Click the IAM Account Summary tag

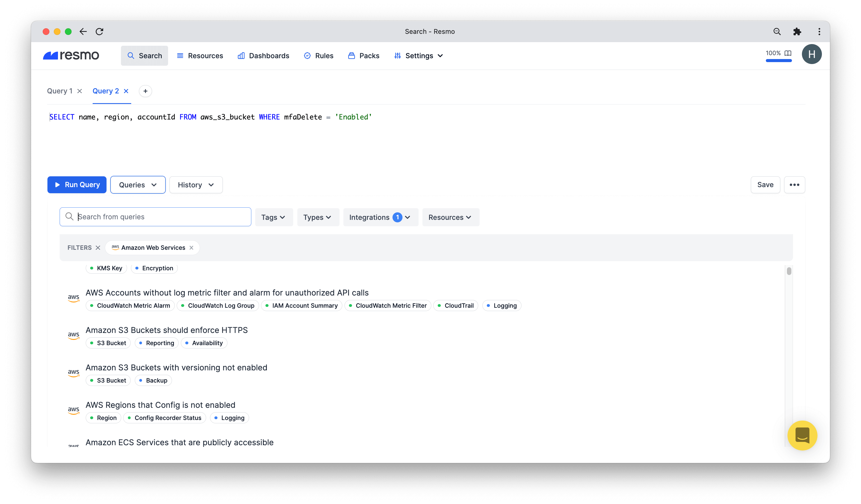point(302,306)
